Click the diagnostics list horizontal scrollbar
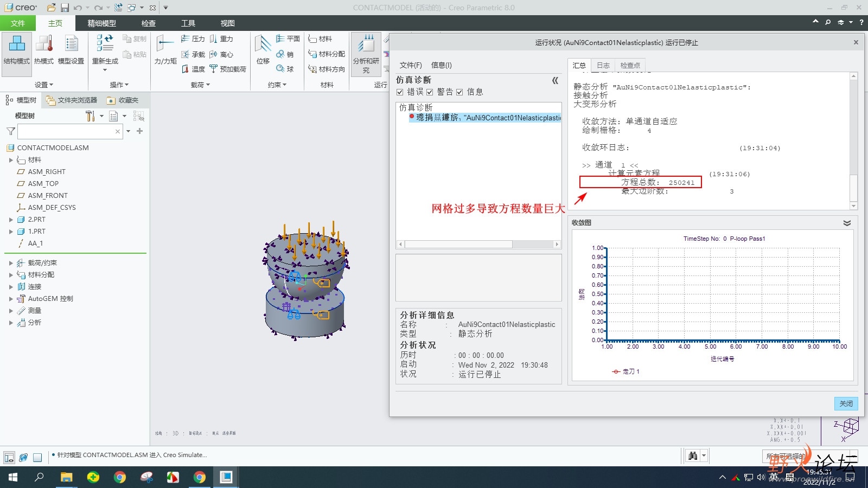This screenshot has width=868, height=488. click(x=479, y=245)
